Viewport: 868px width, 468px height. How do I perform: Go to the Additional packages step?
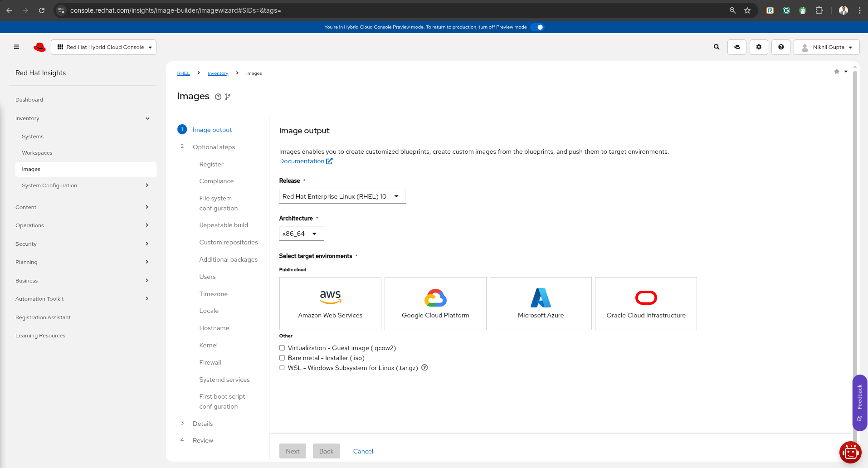(229, 259)
